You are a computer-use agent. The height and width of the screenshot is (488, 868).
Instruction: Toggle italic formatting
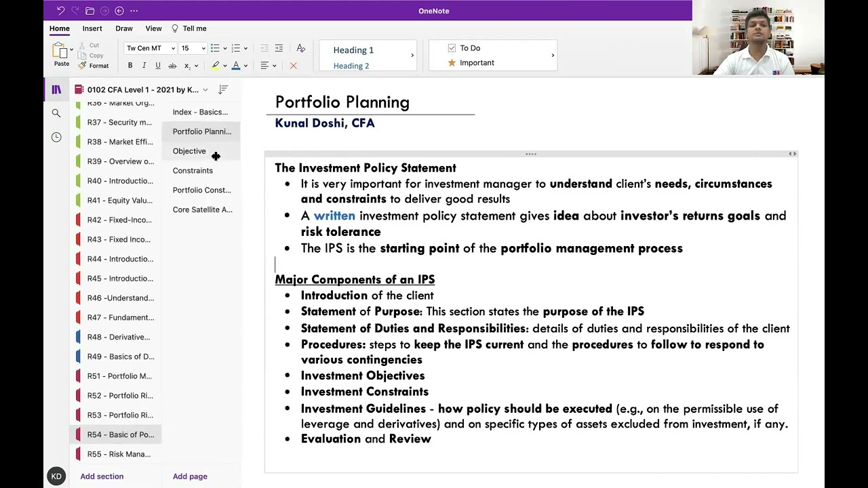[x=144, y=66]
